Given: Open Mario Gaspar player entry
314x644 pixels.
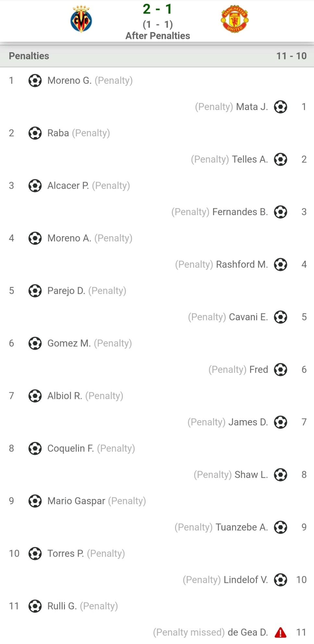Looking at the screenshot, I should tap(76, 501).
